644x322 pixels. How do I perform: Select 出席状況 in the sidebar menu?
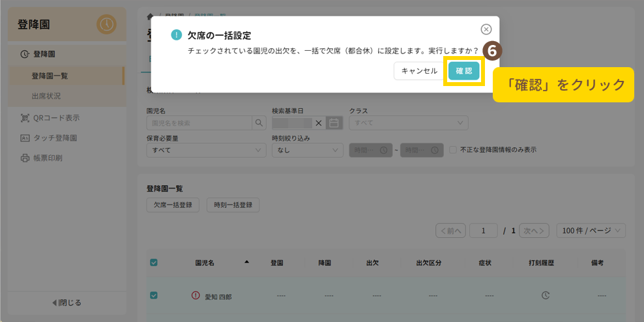pyautogui.click(x=46, y=96)
